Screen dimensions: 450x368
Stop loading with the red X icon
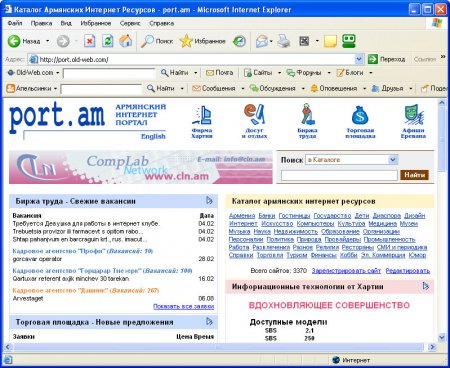click(89, 41)
